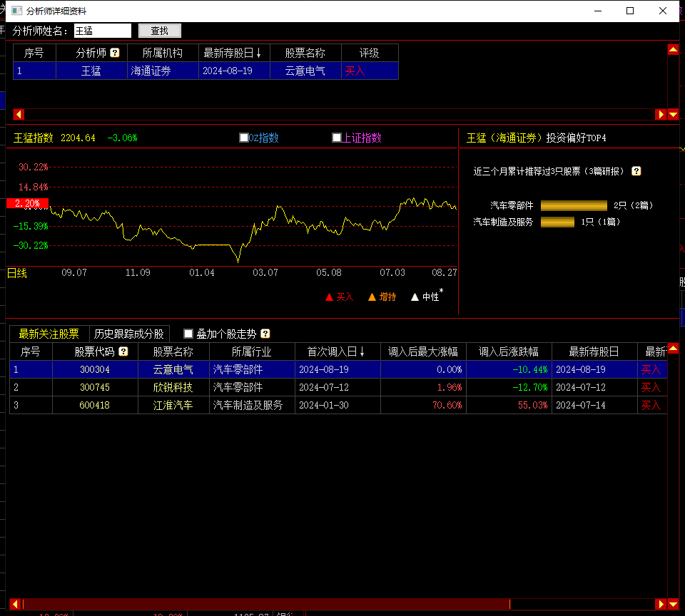Click the 分析师姓名 input field

(103, 31)
